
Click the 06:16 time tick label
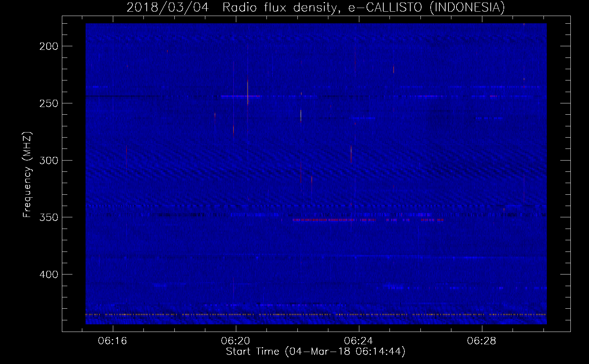(113, 341)
